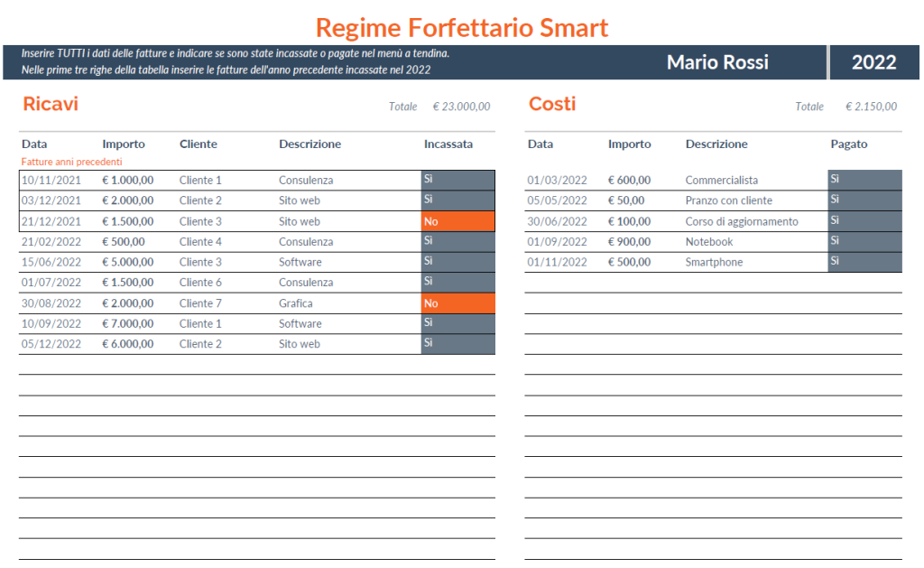Open Incassata dropdown for the 05/12/2022 invoice
This screenshot has width=924, height=568.
tap(457, 344)
